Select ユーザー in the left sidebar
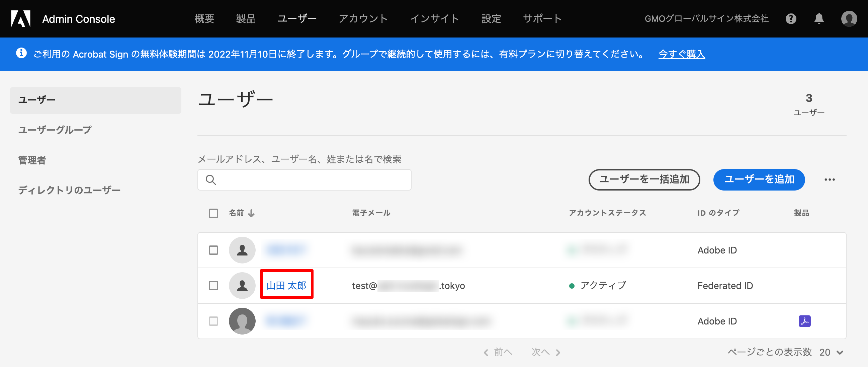The height and width of the screenshot is (367, 868). (x=96, y=100)
